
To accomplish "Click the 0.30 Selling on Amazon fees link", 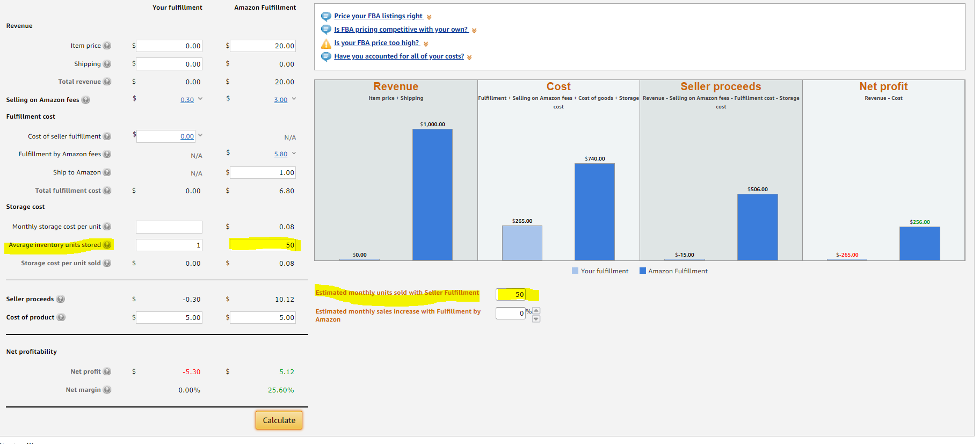I will 187,100.
